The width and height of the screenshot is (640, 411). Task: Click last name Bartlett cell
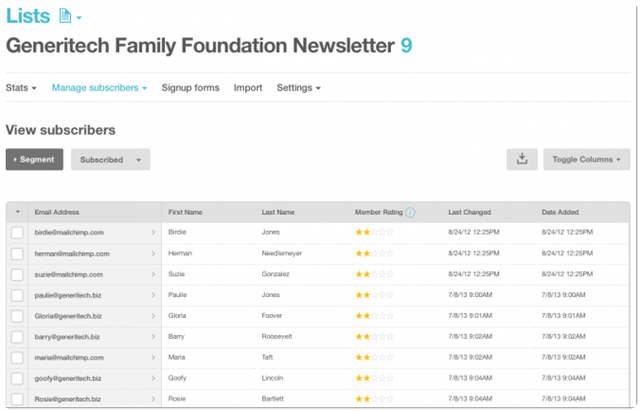click(x=273, y=399)
